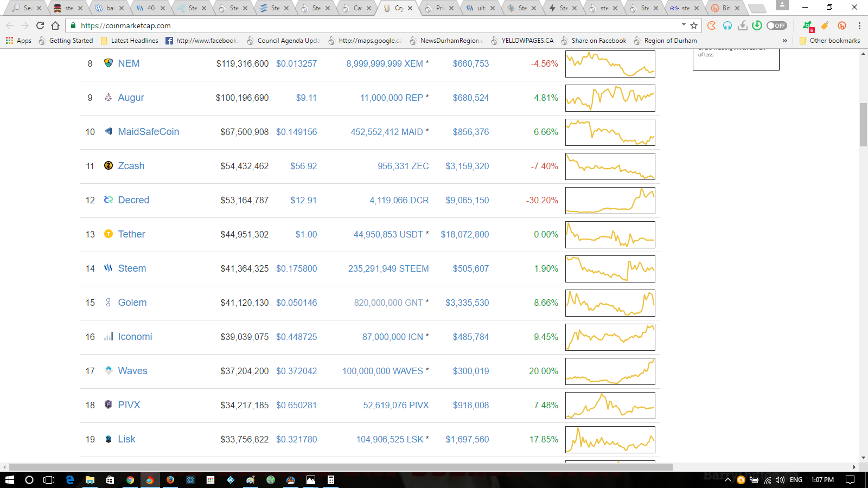The image size is (868, 488).
Task: Click the NEM coin logo icon
Action: [x=108, y=63]
